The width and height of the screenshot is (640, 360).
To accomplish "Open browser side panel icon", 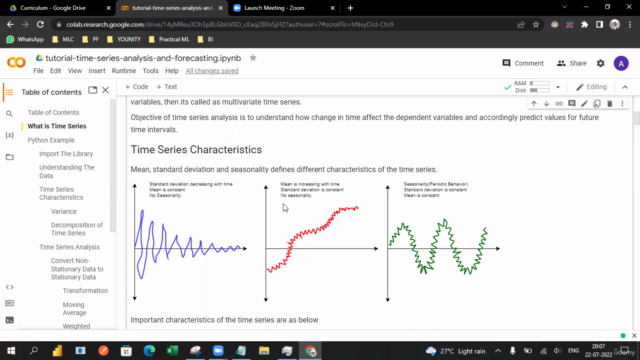I will pyautogui.click(x=599, y=24).
